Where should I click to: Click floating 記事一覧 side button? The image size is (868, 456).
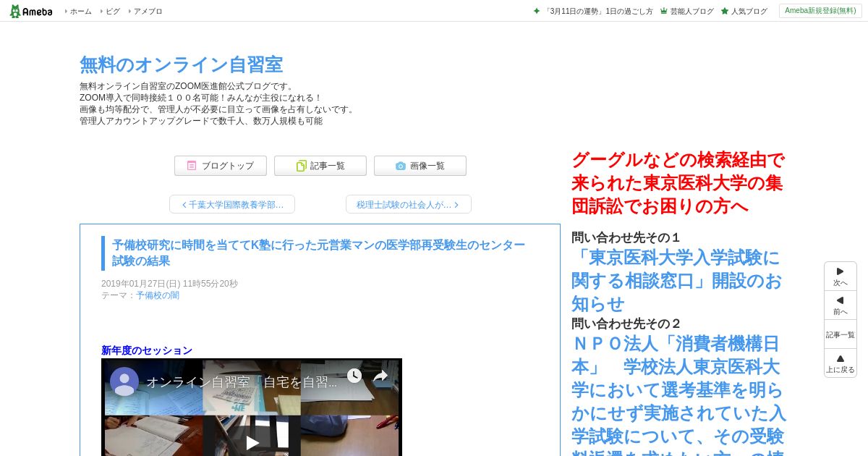841,334
